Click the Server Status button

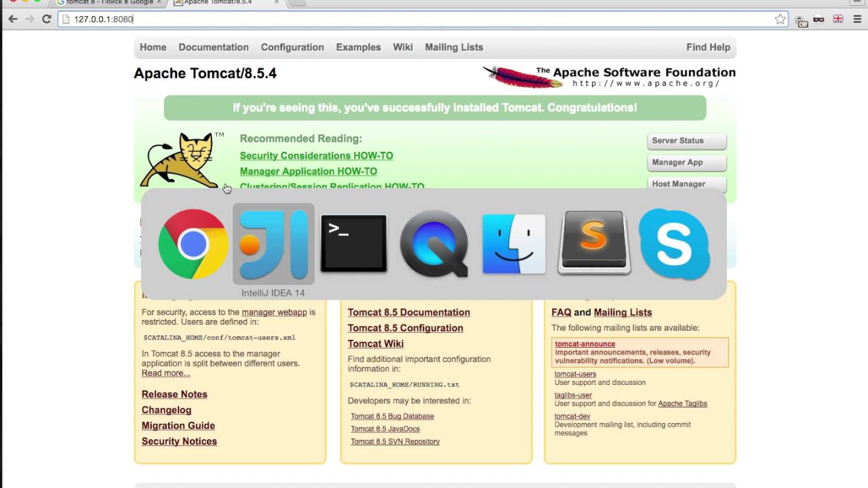click(x=687, y=141)
